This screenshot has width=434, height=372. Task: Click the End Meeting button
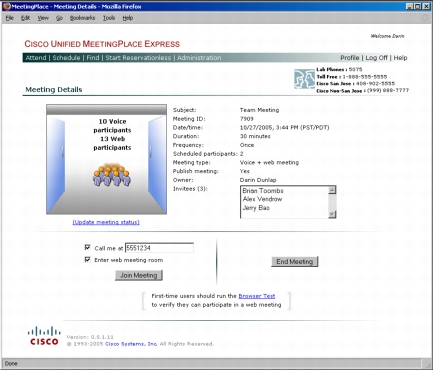[295, 262]
